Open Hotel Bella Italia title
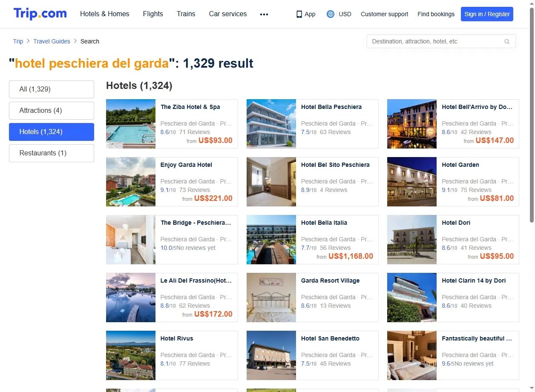 (x=324, y=223)
